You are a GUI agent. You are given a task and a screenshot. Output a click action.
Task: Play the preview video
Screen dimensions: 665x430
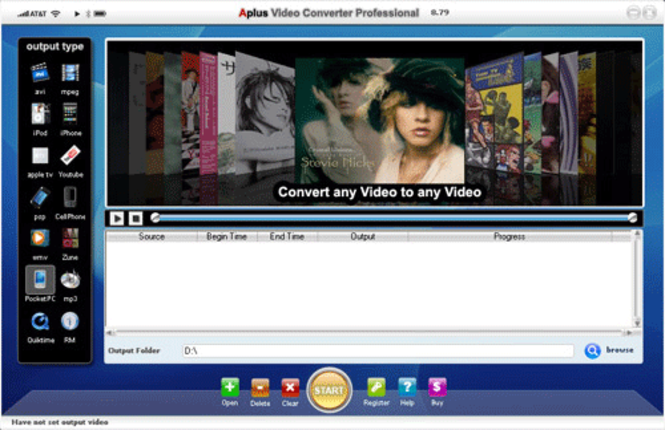(117, 218)
